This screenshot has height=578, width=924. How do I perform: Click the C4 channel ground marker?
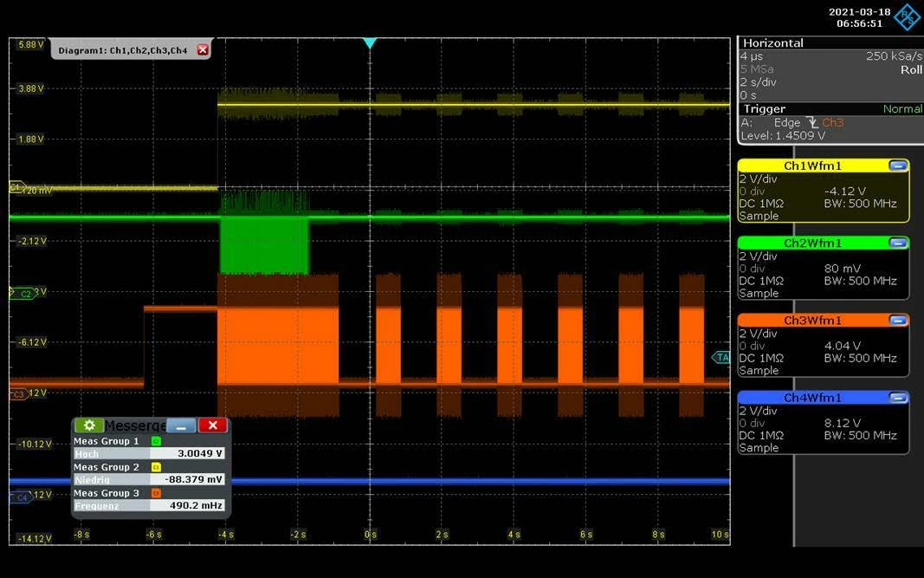pyautogui.click(x=19, y=497)
